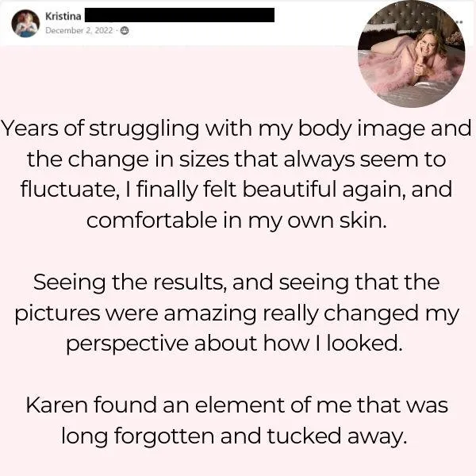Click the word 'amazing' in the second paragraph

click(210, 314)
